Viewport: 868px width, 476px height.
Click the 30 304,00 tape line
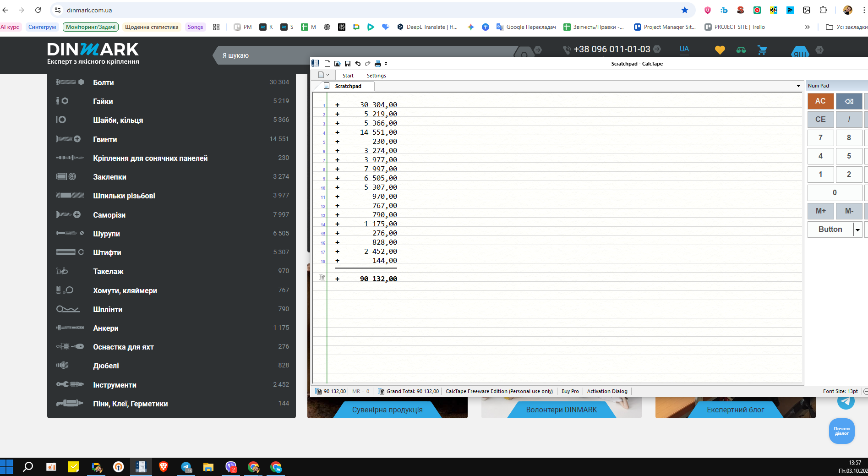pyautogui.click(x=378, y=105)
